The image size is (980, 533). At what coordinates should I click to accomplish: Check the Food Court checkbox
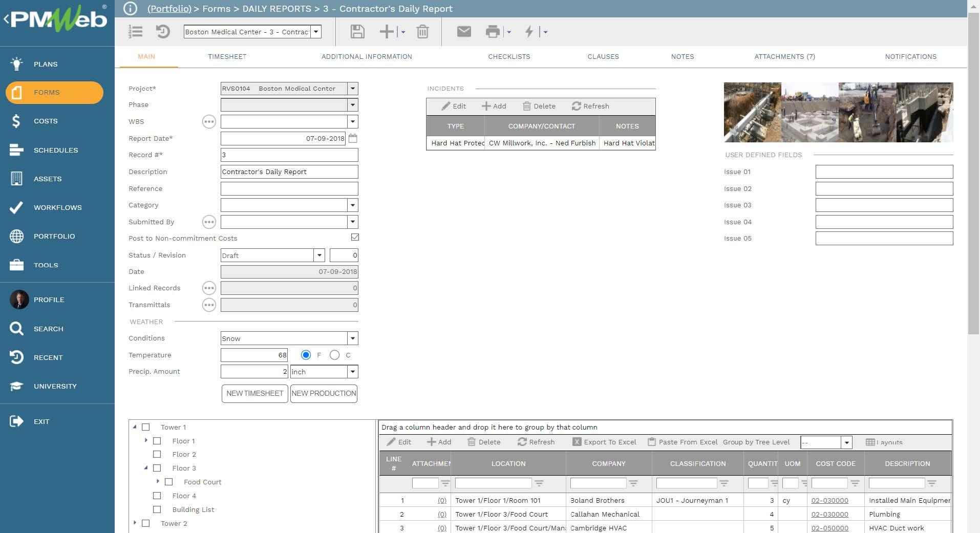point(169,482)
